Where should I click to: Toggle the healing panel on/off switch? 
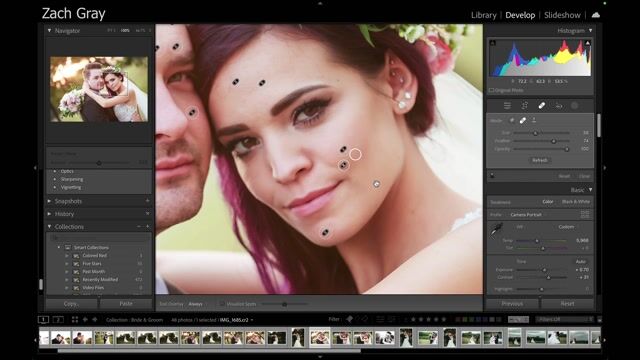pyautogui.click(x=492, y=176)
